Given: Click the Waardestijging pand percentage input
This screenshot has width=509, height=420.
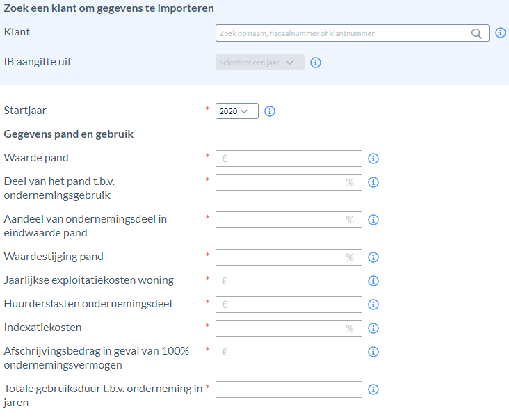Looking at the screenshot, I should coord(289,257).
